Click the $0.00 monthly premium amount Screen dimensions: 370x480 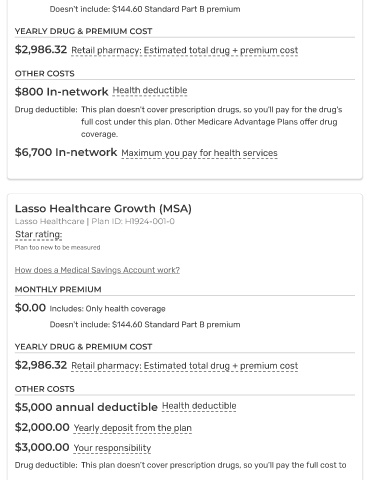coord(30,308)
